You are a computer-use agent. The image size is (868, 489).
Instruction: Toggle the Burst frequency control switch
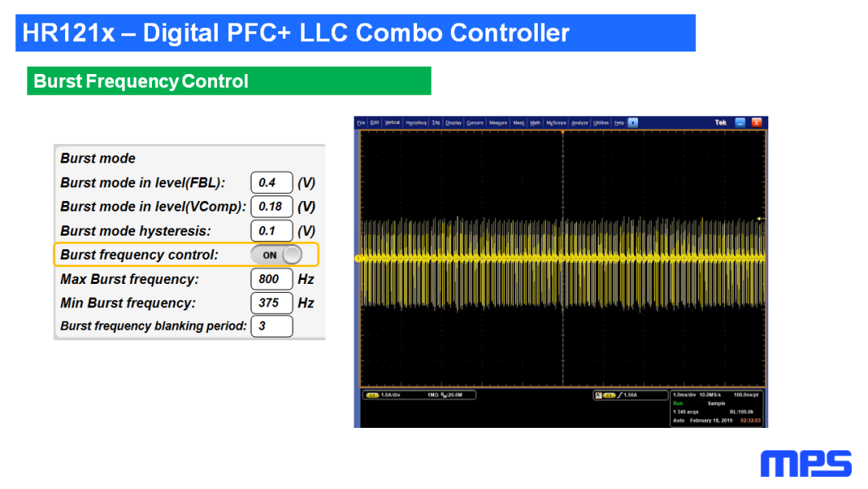tap(276, 255)
